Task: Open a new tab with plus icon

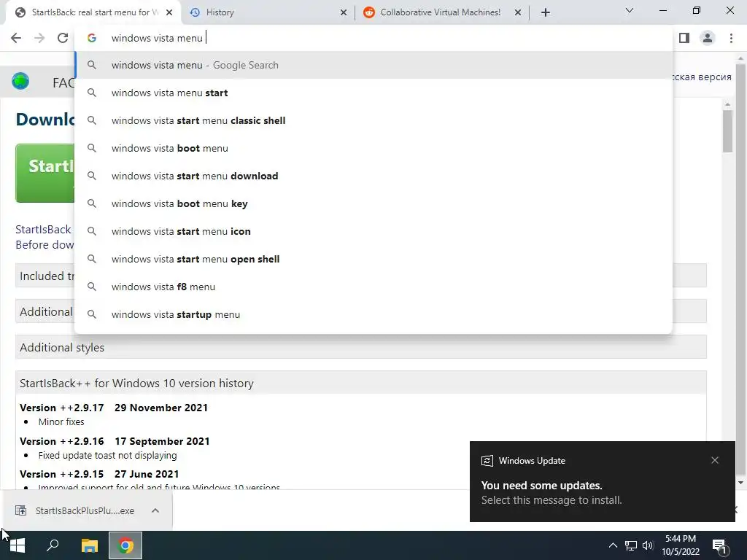Action: click(x=546, y=12)
